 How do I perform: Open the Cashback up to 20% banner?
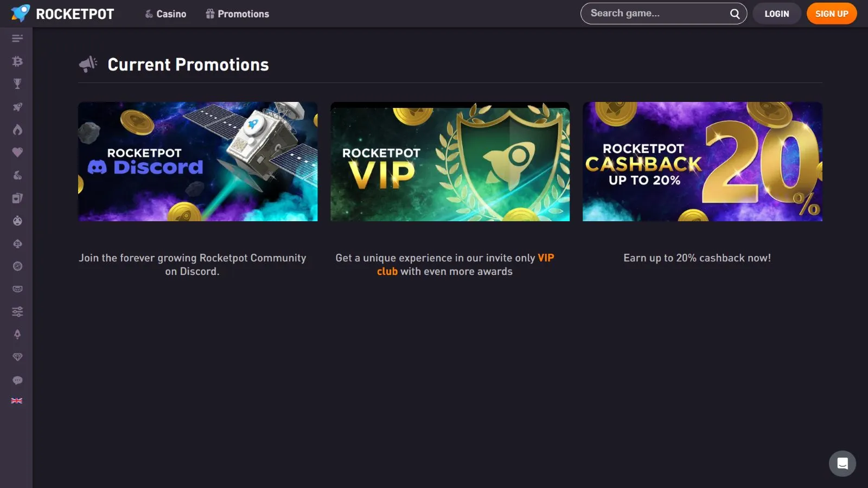[x=702, y=162]
